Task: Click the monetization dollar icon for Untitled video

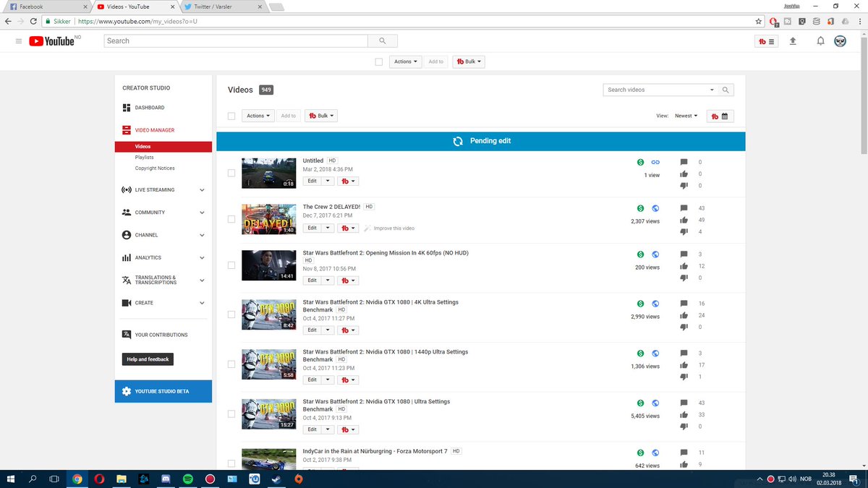Action: pyautogui.click(x=640, y=162)
